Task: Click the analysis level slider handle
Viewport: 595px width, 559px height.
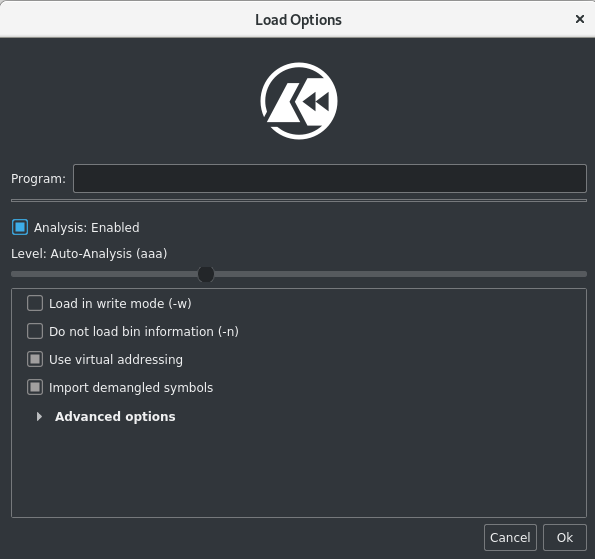Action: [x=206, y=274]
